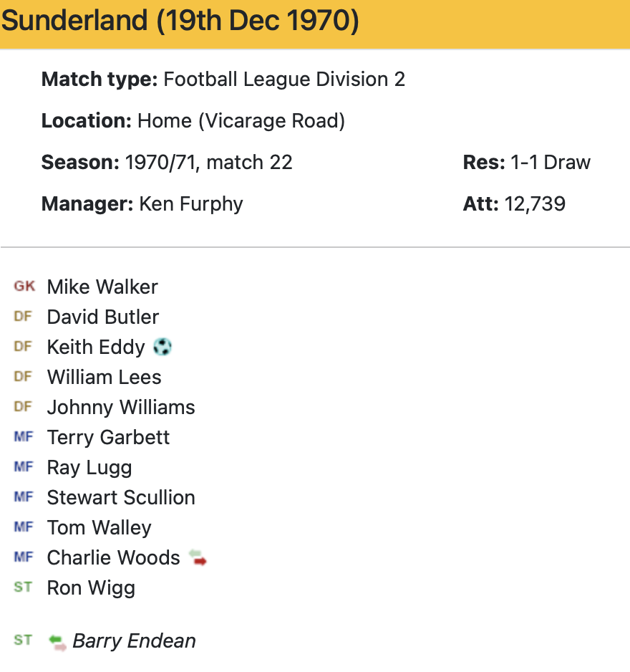630x672 pixels.
Task: Click the GK position icon for Mike Walker
Action: click(x=24, y=287)
